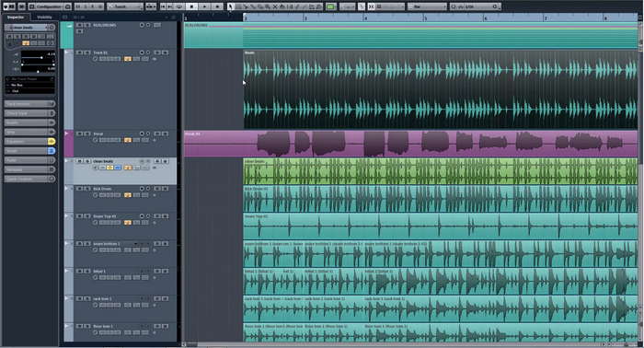The height and width of the screenshot is (348, 644).
Task: Open Edit Channel Settings beside Inspector track name
Action: pyautogui.click(x=52, y=27)
